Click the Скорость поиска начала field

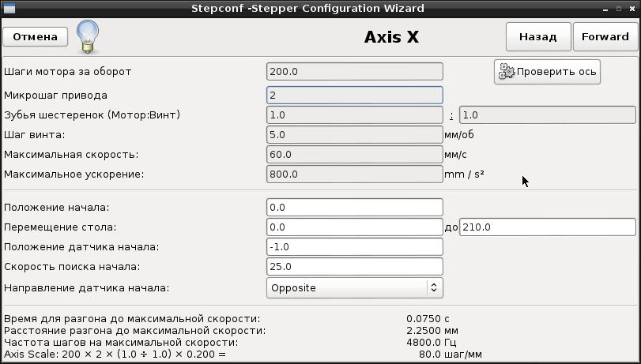pos(354,267)
